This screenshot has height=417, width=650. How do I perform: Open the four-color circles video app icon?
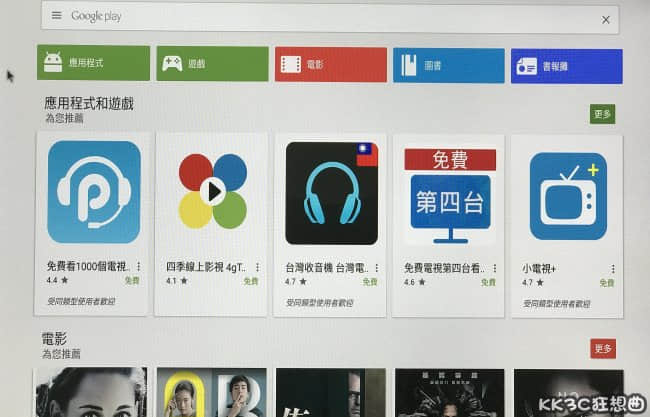(x=212, y=192)
